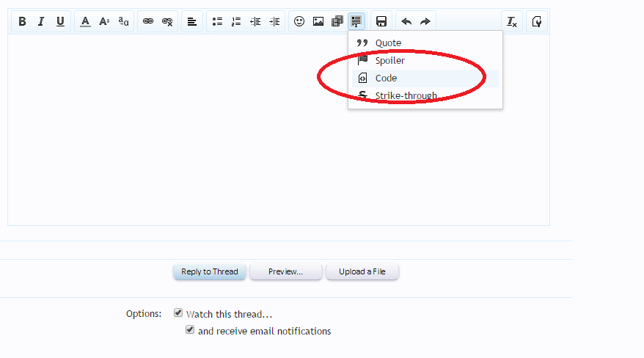Submit with Reply to Thread button

coord(210,271)
